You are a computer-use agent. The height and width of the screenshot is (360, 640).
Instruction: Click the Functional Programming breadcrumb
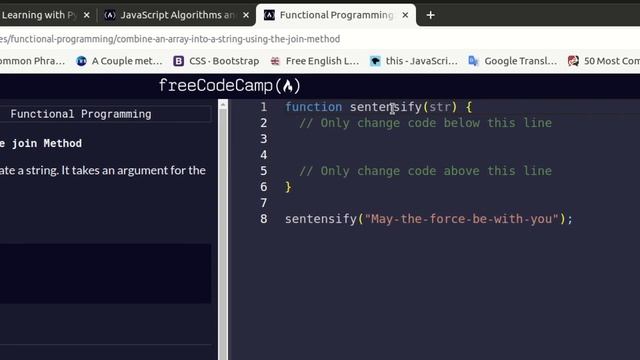(x=81, y=114)
